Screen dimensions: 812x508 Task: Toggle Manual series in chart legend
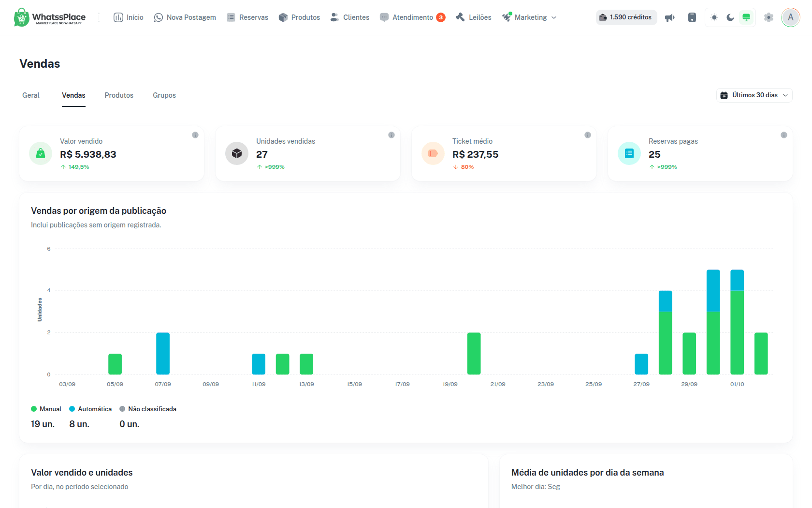point(46,409)
